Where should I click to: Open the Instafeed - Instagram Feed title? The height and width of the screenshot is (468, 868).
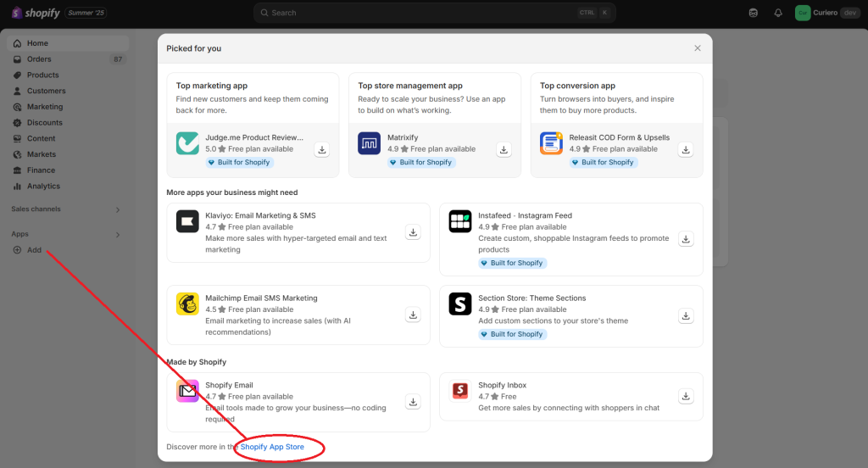click(x=526, y=215)
